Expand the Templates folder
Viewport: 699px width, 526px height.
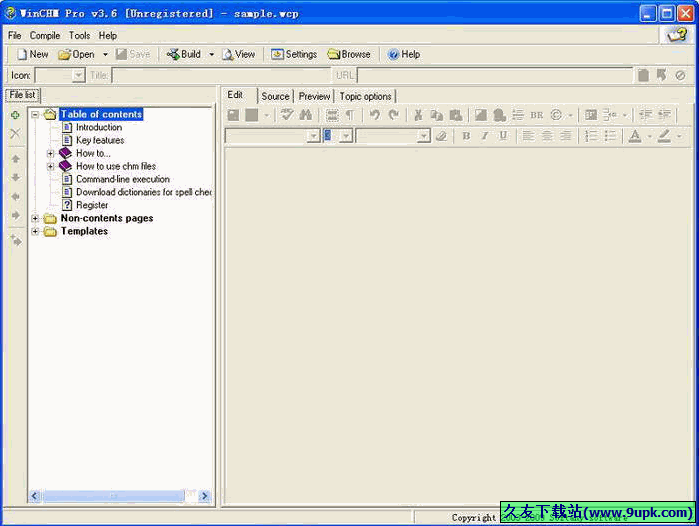pyautogui.click(x=35, y=231)
